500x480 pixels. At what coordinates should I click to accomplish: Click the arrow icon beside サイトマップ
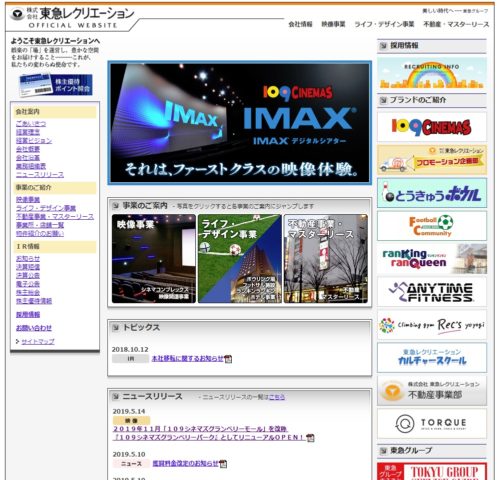tap(17, 341)
